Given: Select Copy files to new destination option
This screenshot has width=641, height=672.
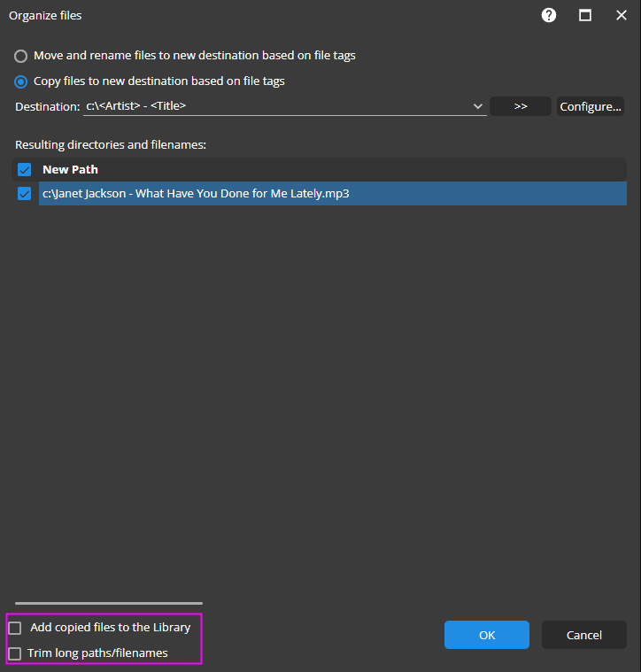Looking at the screenshot, I should pyautogui.click(x=21, y=81).
